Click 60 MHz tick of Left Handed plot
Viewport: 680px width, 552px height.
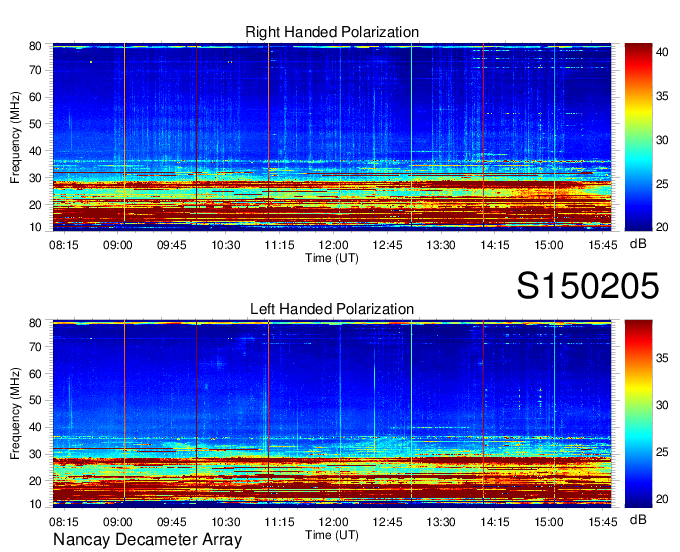point(35,374)
